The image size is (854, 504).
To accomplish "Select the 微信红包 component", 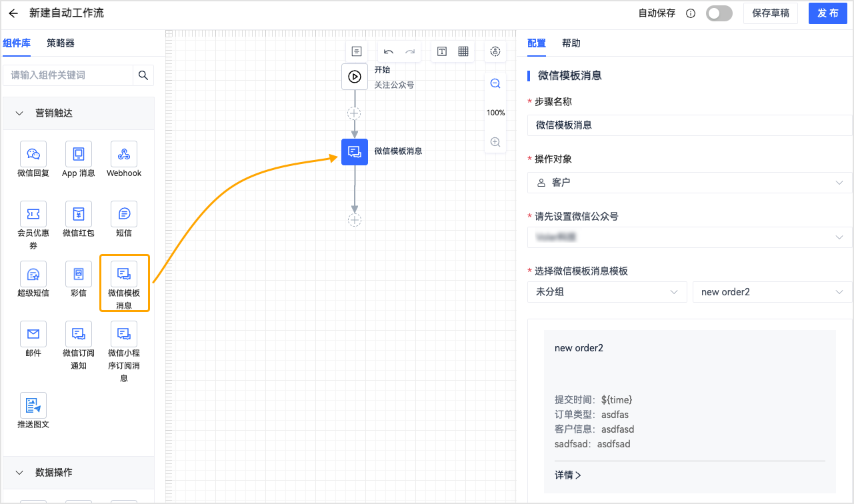I will click(79, 219).
